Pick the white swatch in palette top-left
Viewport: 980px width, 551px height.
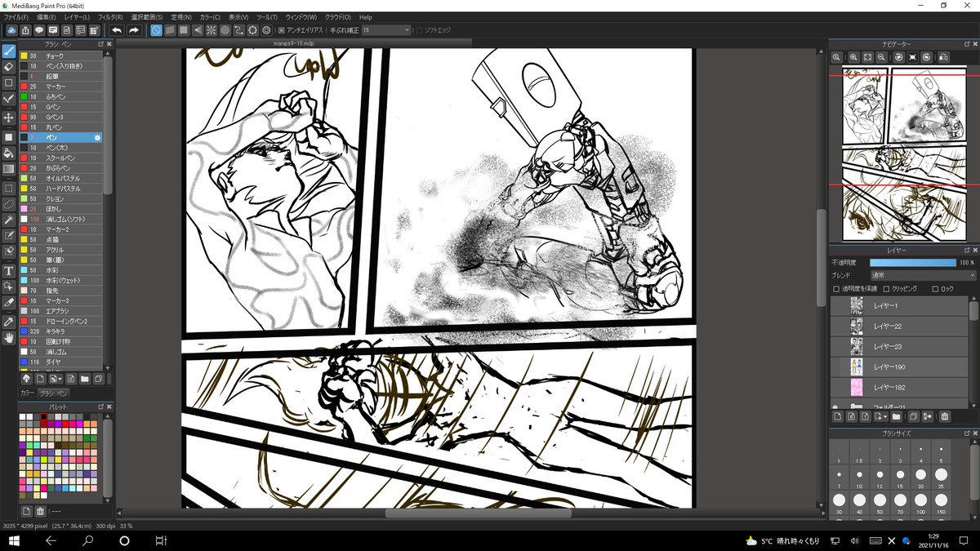23,416
